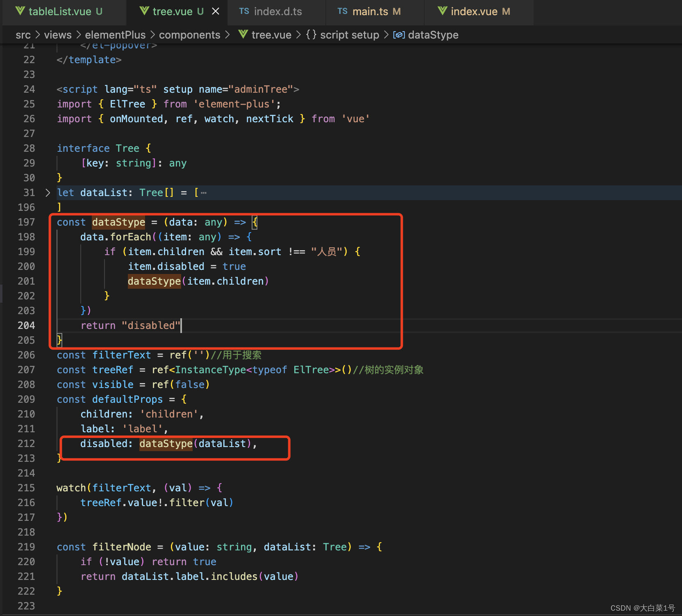Open the index.d.ts tab
This screenshot has height=616, width=682.
pyautogui.click(x=277, y=11)
